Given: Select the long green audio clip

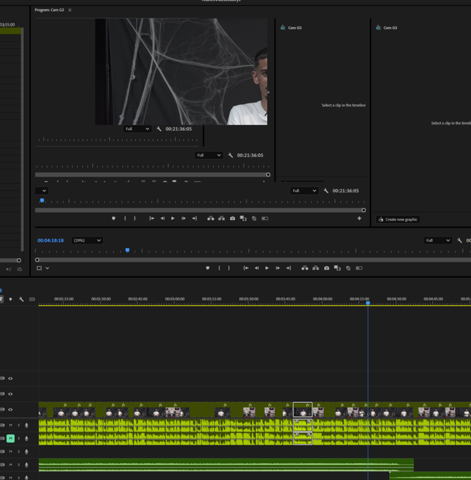Looking at the screenshot, I should [x=226, y=465].
